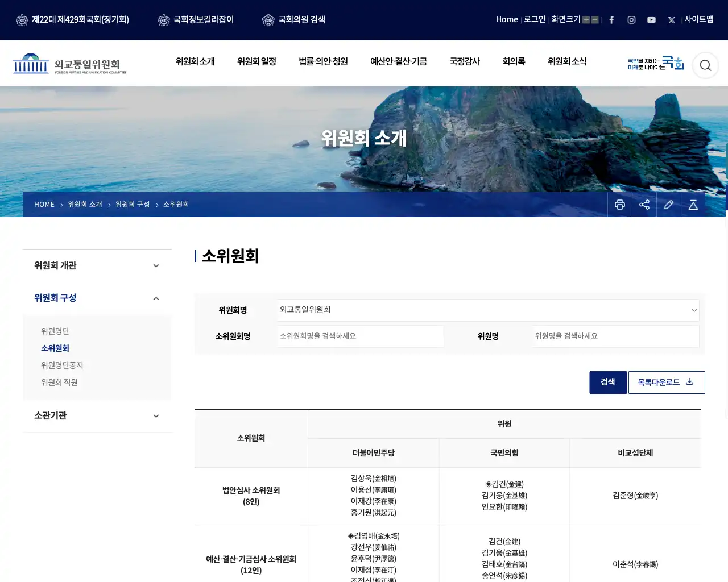The width and height of the screenshot is (728, 582).
Task: Open the 위원회 소식 main menu
Action: [x=567, y=61]
